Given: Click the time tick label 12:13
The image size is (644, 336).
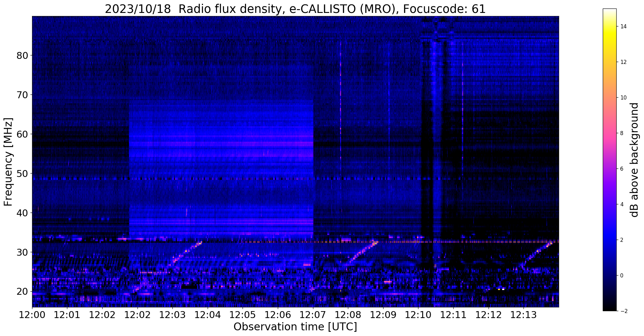Looking at the screenshot, I should (x=523, y=315).
